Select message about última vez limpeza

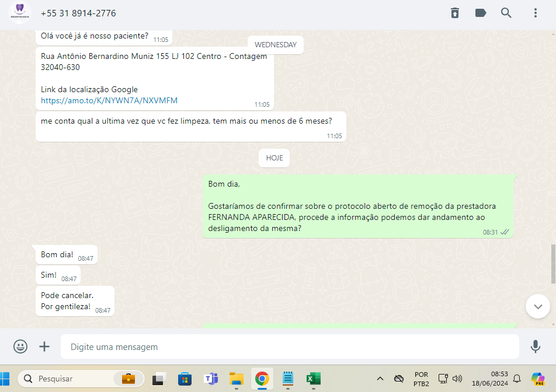tap(191, 127)
